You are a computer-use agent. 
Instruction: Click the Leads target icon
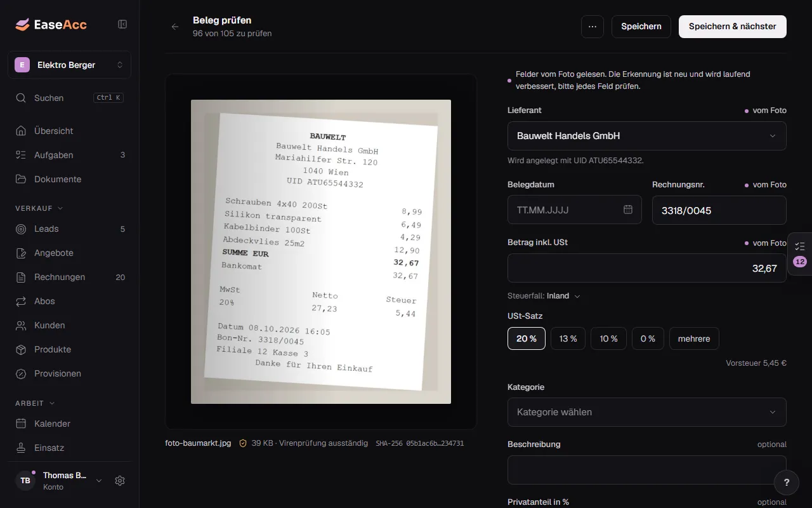click(22, 229)
